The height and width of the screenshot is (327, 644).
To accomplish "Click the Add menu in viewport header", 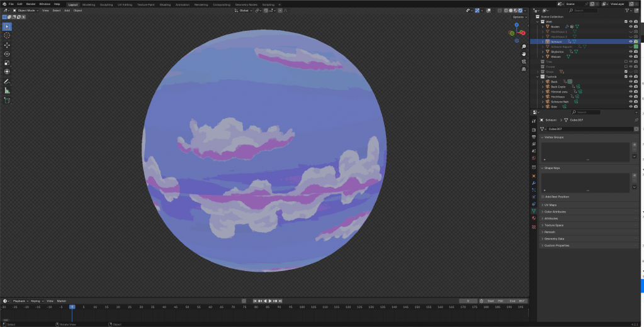I will [67, 11].
